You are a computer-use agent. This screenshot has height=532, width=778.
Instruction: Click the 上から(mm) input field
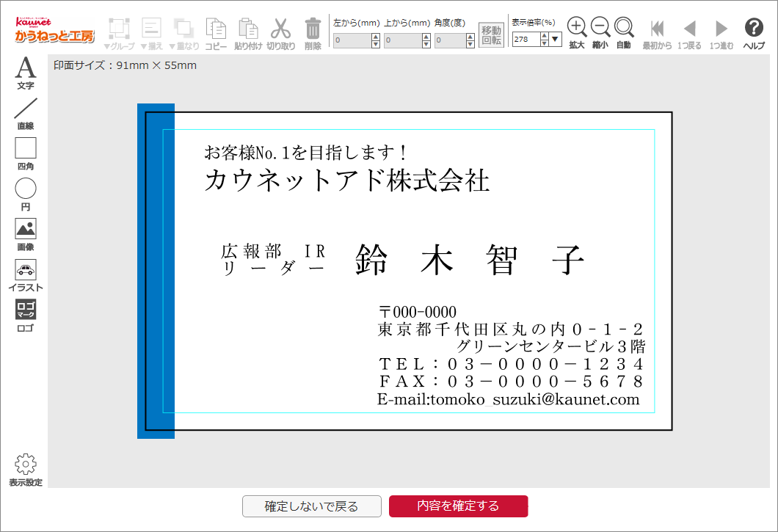(x=402, y=40)
